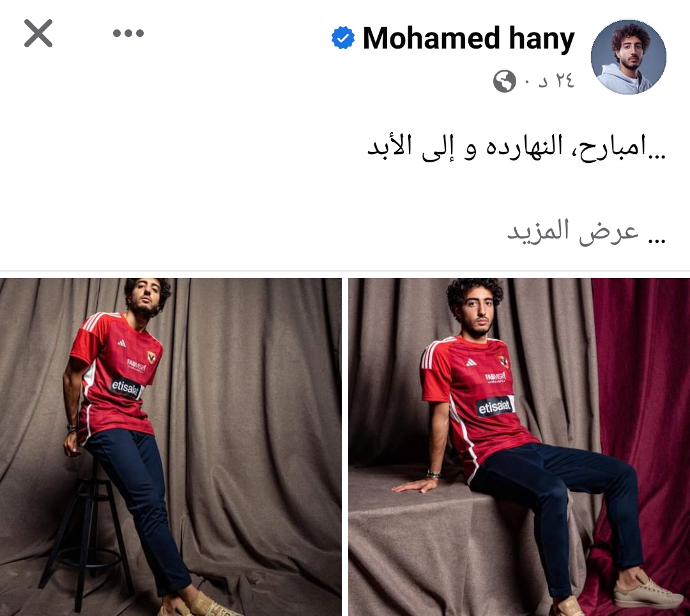The height and width of the screenshot is (616, 690).
Task: Open the Mohamed hany profile name link
Action: [469, 38]
